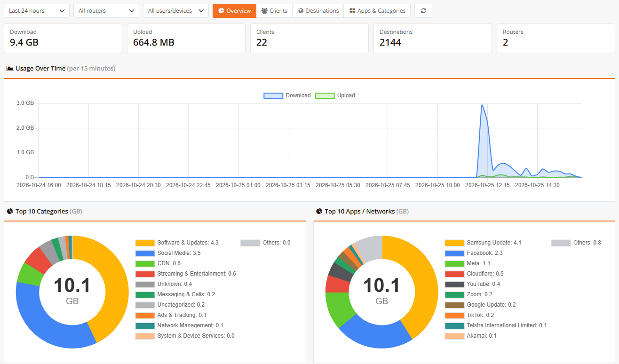
Task: Click the refresh icon button
Action: (x=423, y=11)
